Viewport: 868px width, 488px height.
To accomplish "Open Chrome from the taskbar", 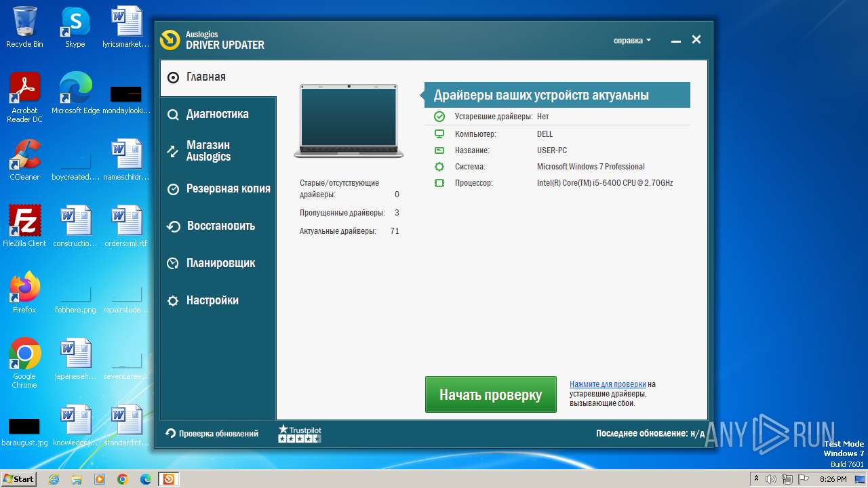I will tap(123, 479).
